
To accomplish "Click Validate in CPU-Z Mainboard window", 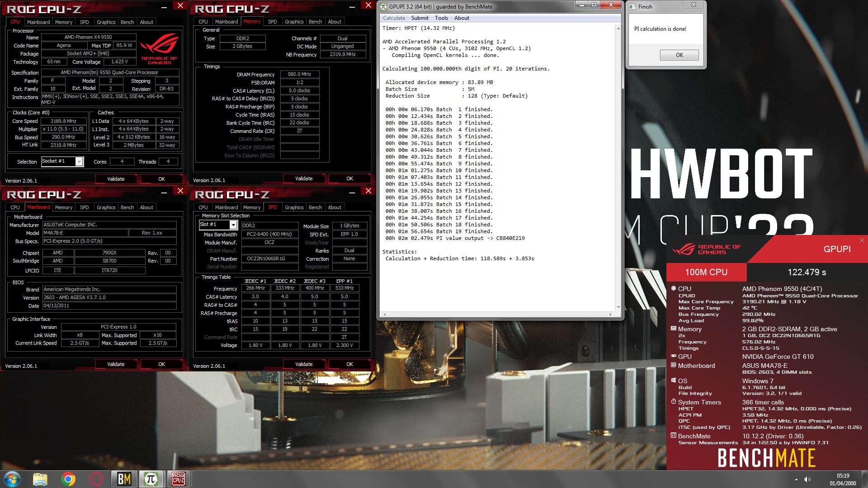I will 116,364.
